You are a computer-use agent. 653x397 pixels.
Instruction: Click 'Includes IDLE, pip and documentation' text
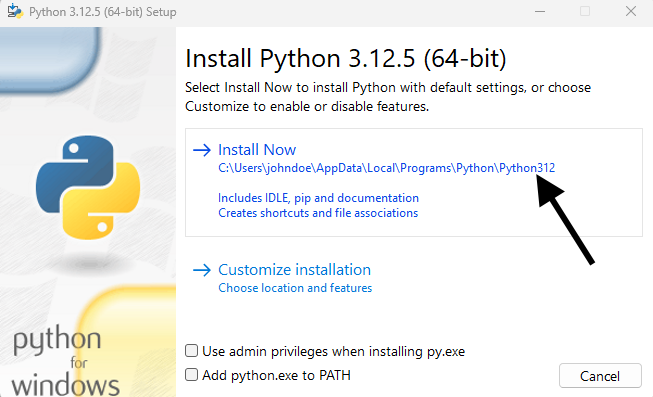pyautogui.click(x=318, y=198)
